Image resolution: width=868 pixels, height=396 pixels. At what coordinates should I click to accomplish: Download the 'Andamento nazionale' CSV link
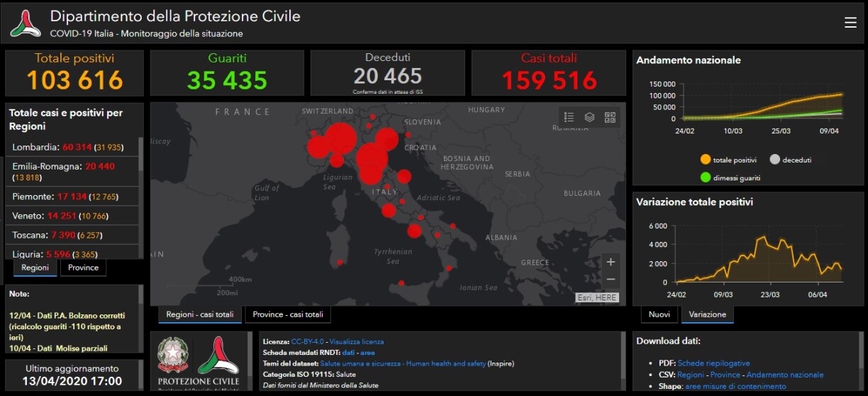785,375
